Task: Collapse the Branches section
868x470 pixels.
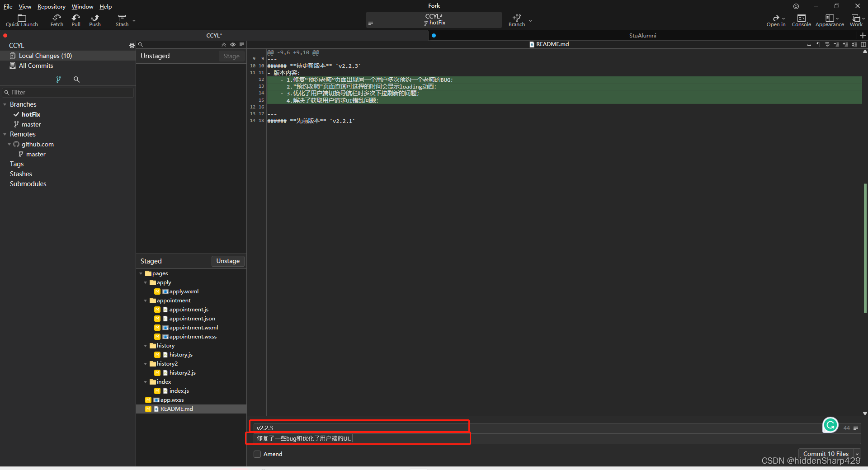Action: pos(5,104)
